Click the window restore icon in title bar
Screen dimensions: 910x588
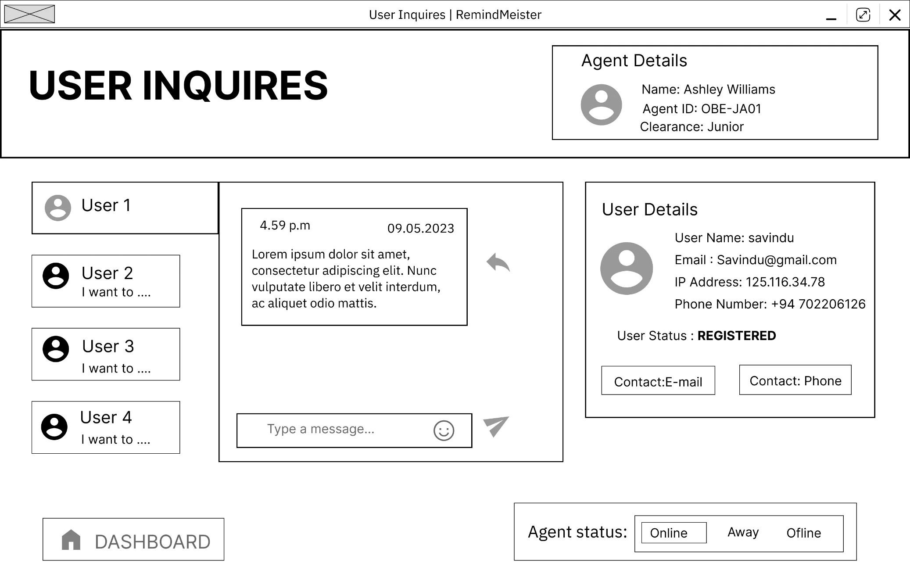point(863,15)
